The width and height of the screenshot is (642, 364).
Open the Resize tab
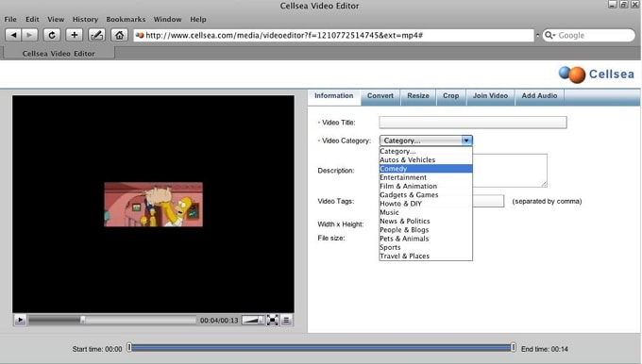coord(418,96)
